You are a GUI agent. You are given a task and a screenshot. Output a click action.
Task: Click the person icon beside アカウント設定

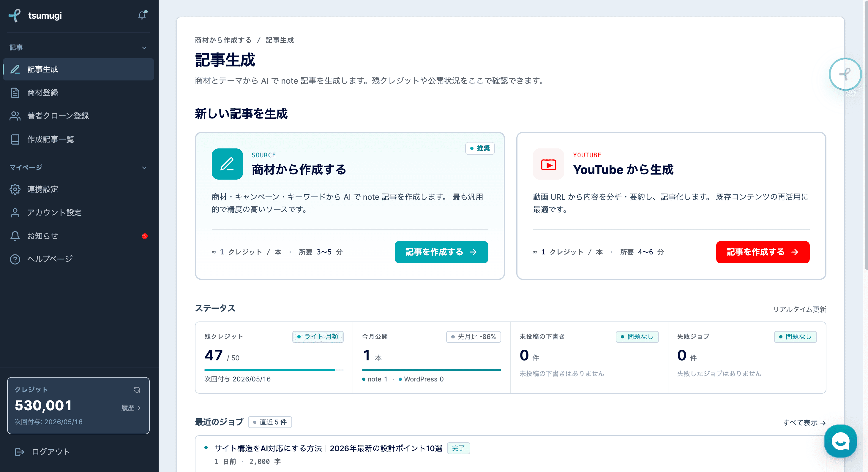coord(15,213)
